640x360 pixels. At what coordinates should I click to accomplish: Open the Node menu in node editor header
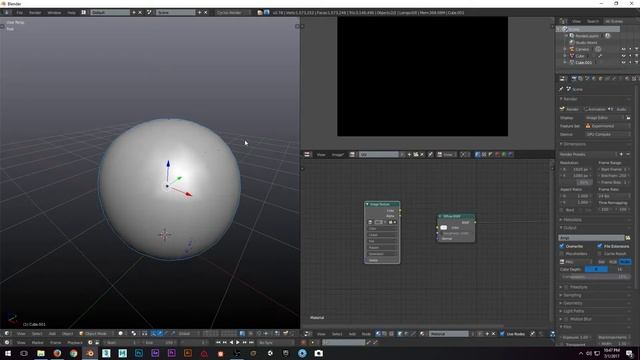click(366, 334)
